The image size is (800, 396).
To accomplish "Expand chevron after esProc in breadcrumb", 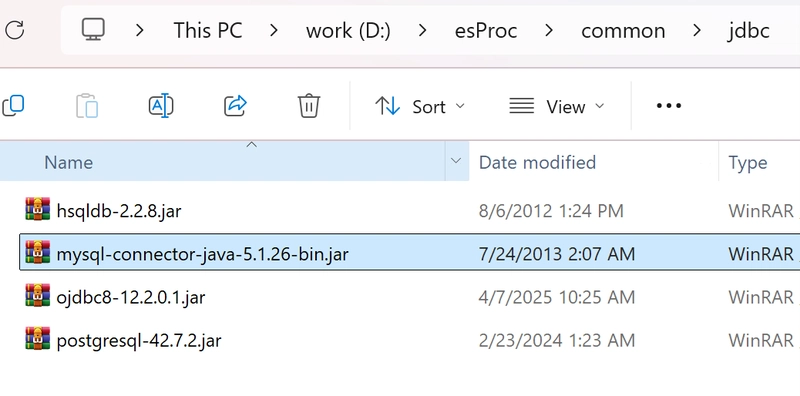I will [x=549, y=31].
